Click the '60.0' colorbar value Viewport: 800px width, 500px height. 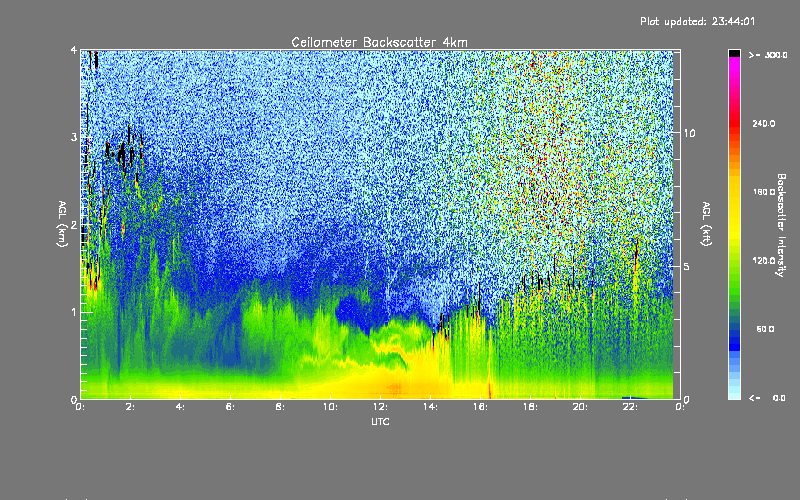pyautogui.click(x=765, y=329)
